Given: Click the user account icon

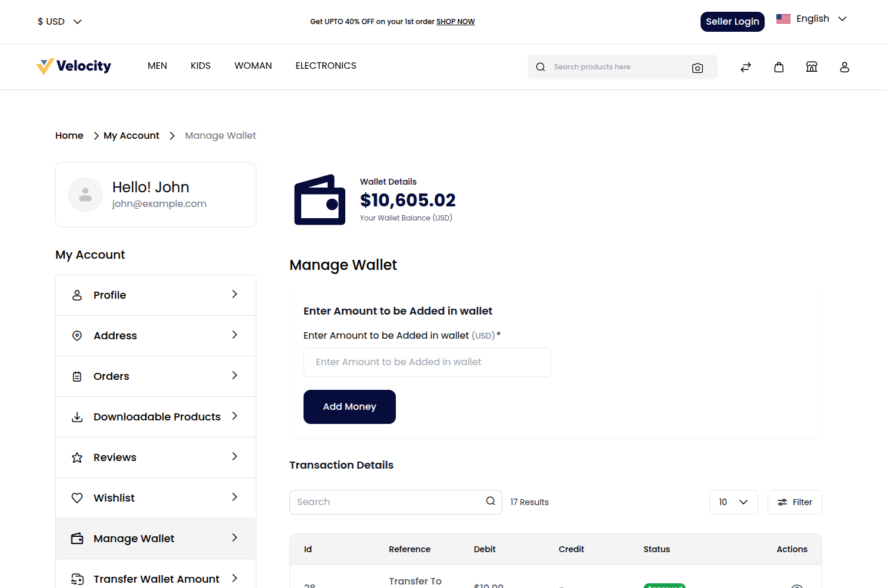Looking at the screenshot, I should [x=845, y=66].
